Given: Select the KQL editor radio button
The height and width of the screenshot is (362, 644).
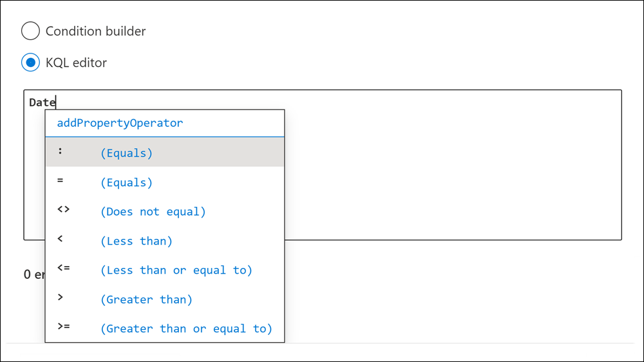Looking at the screenshot, I should click(30, 62).
